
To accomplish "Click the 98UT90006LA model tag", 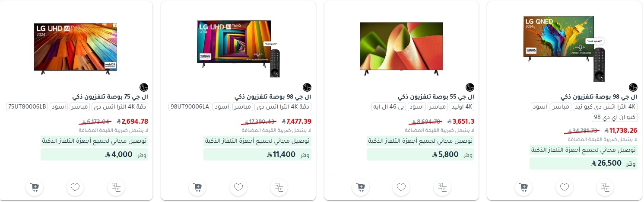I will point(190,107).
